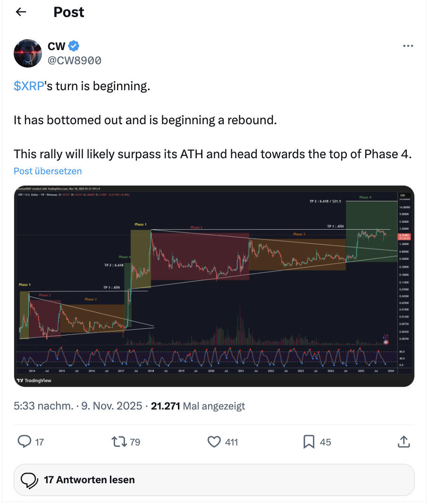Click the @CW8900 handle
This screenshot has width=428, height=504.
(75, 60)
